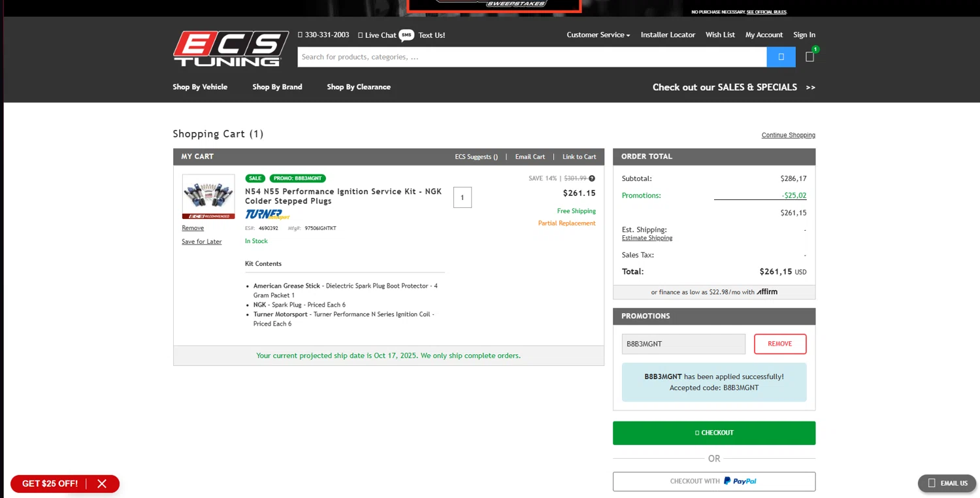Open N54 N55 Ignition Service Kit title

pos(343,196)
